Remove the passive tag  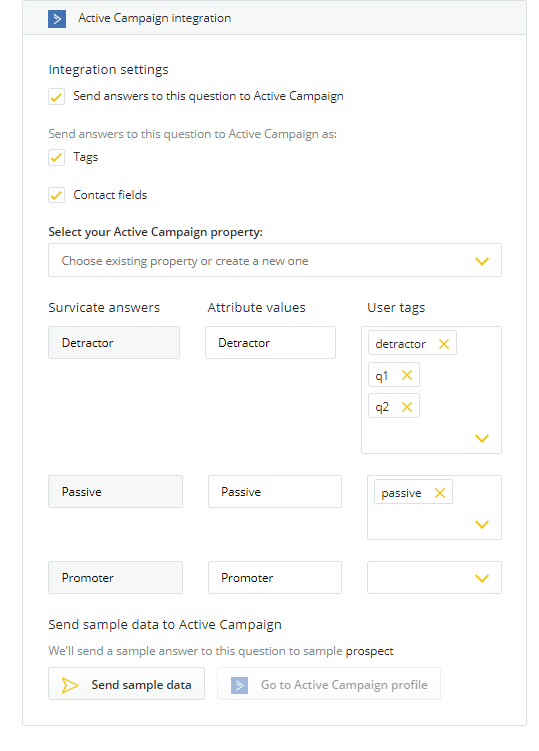tap(440, 493)
